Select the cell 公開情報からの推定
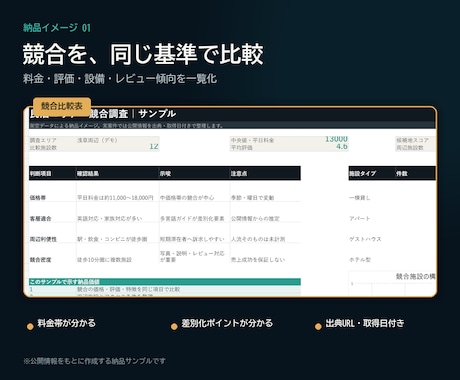This screenshot has height=380, width=460. click(x=255, y=219)
